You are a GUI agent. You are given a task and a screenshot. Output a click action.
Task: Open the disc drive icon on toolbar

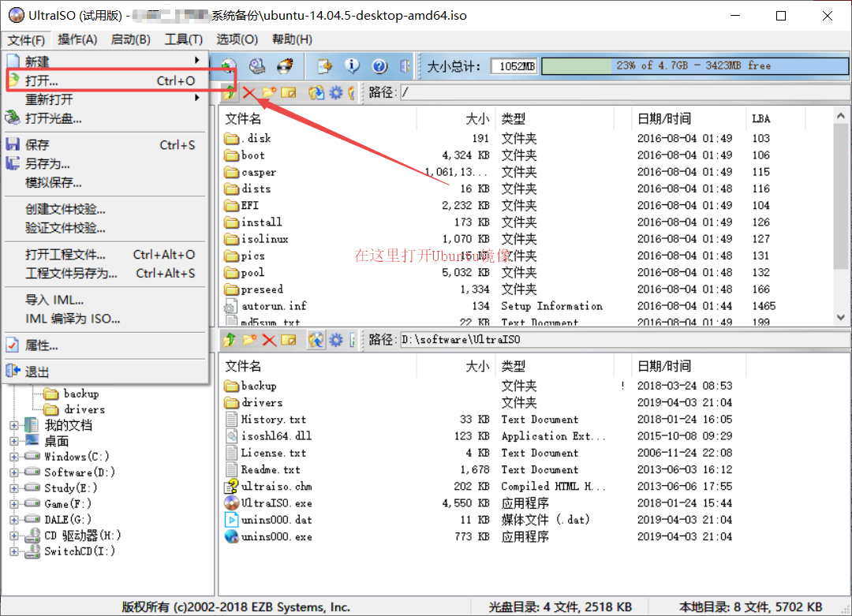point(228,66)
